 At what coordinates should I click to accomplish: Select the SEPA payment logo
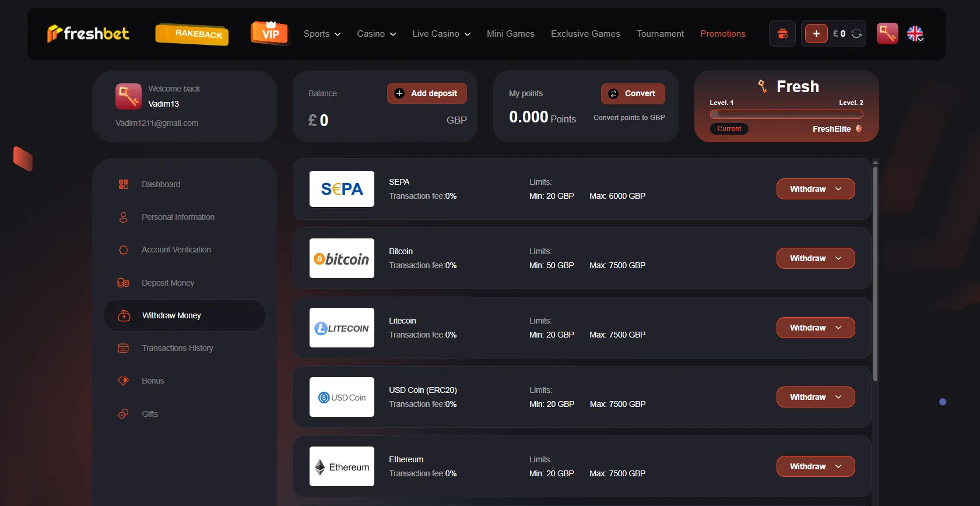click(x=342, y=189)
